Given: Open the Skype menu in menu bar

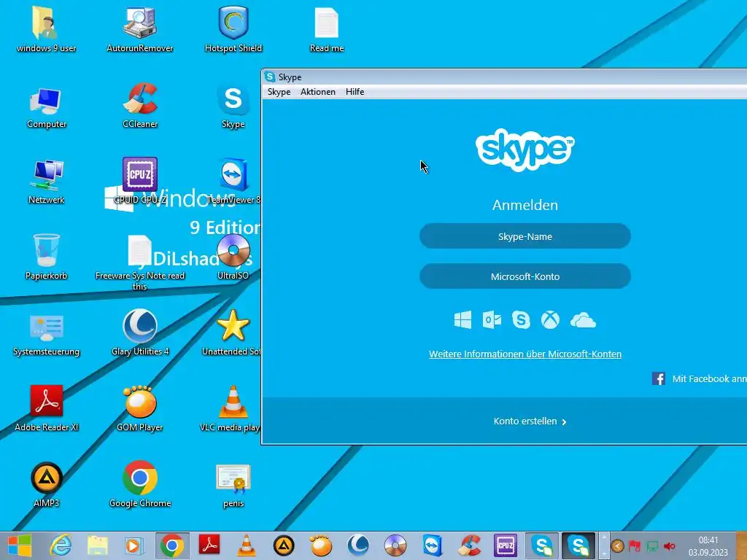Looking at the screenshot, I should pos(279,92).
